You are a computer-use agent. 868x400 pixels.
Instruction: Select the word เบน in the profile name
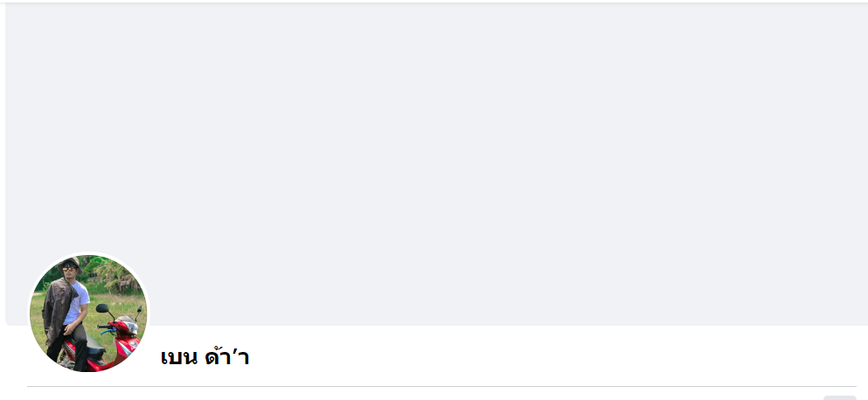click(x=179, y=357)
